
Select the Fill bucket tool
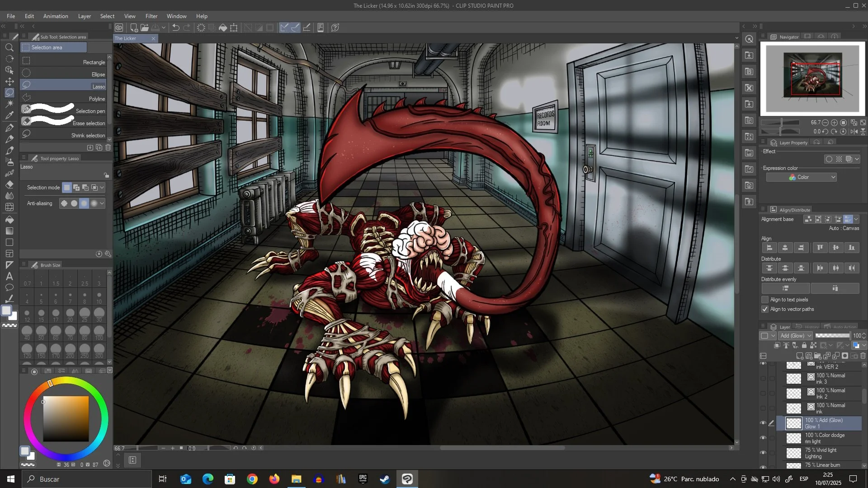[x=9, y=220]
